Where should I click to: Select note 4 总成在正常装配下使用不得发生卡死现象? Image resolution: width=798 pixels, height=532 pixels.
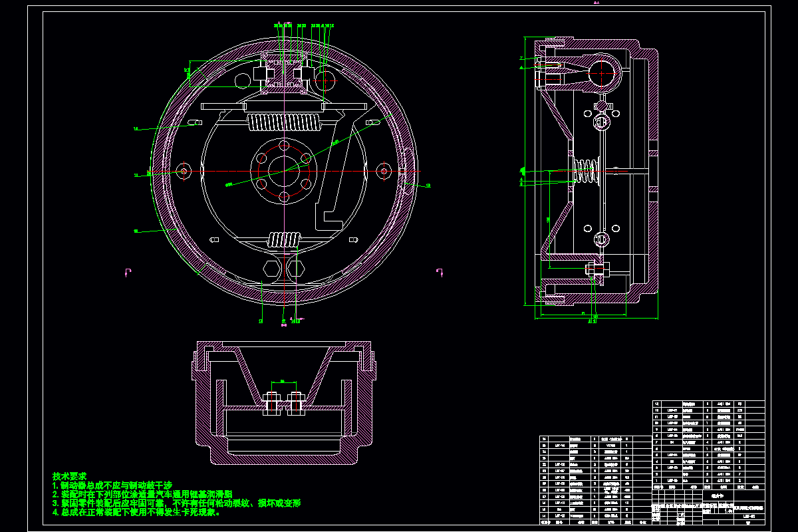coord(137,512)
